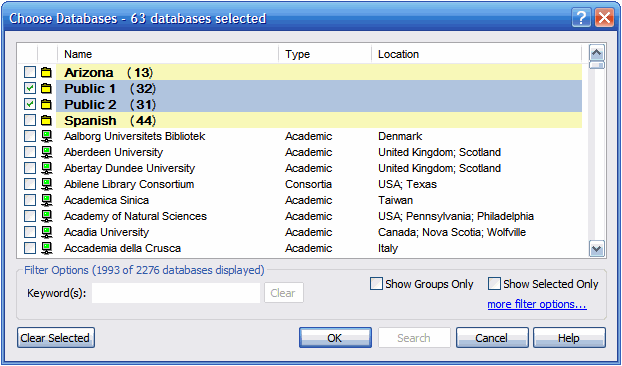Select Aalborg Universitets Bibliotek name

click(135, 136)
